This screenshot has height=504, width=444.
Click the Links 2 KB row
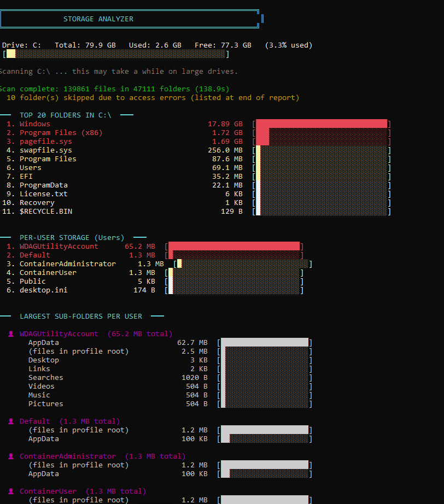[170, 368]
